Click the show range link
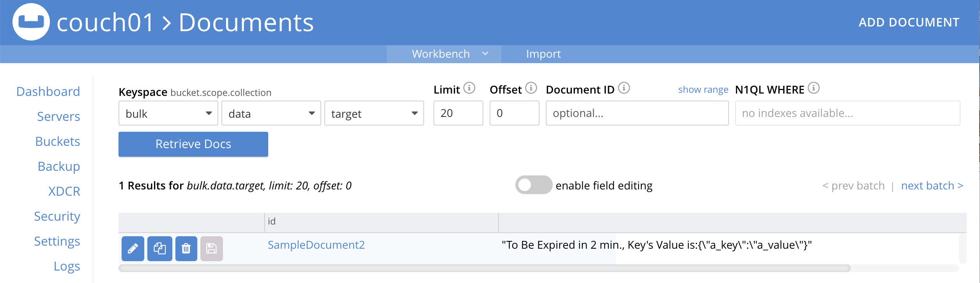This screenshot has width=980, height=283. [x=703, y=90]
